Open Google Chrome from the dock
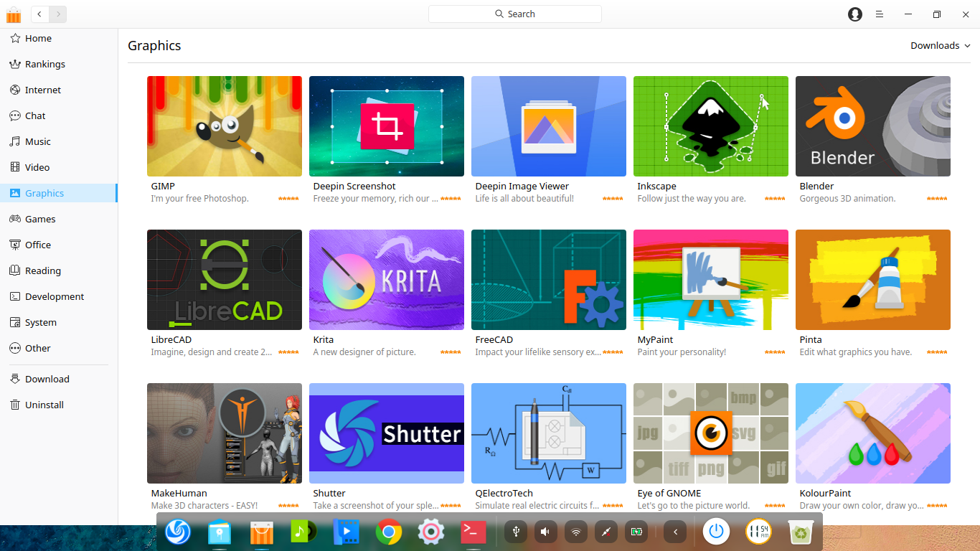Image resolution: width=980 pixels, height=551 pixels. [389, 532]
